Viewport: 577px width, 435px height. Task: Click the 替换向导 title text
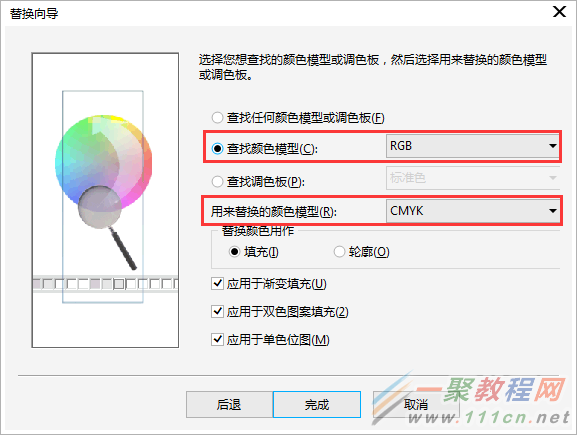click(34, 14)
